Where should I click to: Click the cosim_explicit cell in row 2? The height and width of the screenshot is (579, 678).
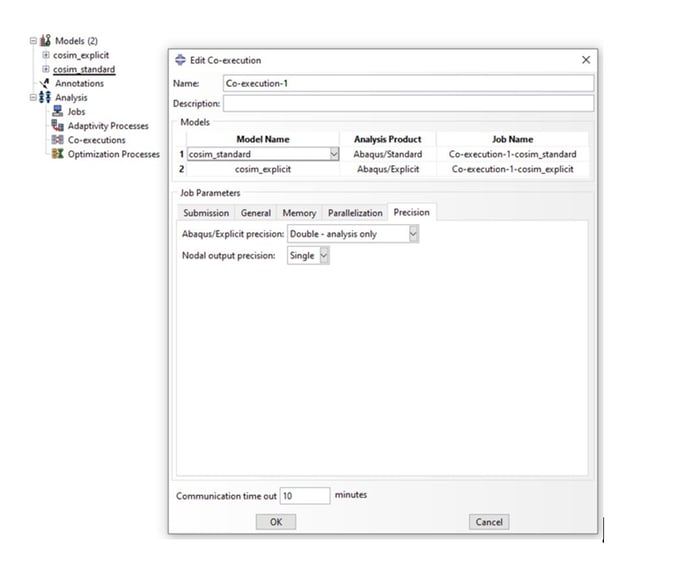(x=263, y=169)
